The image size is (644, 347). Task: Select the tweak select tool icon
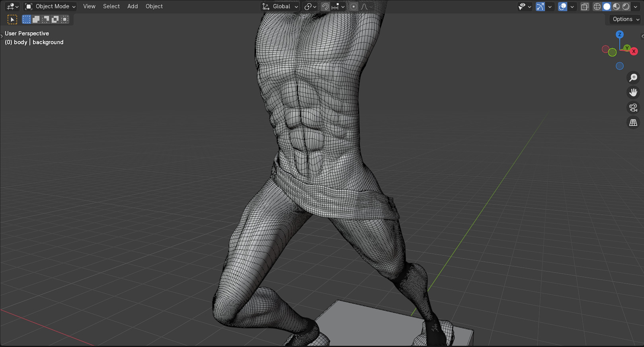coord(12,20)
